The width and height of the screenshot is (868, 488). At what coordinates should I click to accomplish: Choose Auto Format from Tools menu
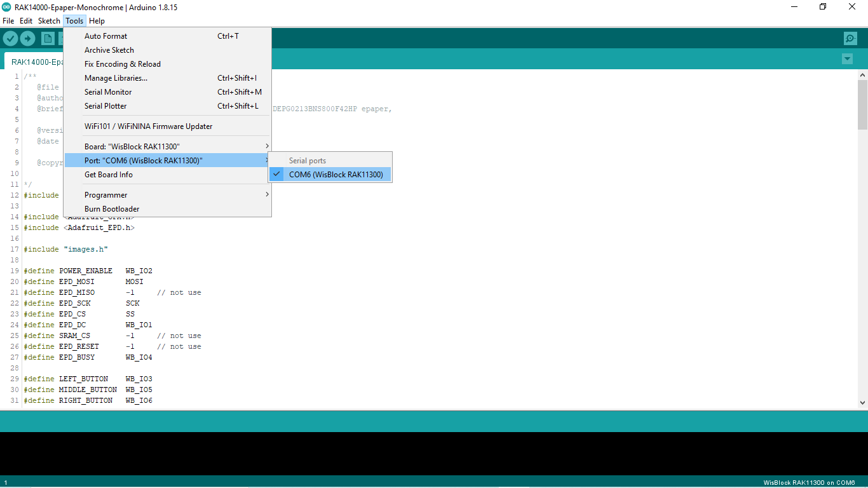coord(168,36)
